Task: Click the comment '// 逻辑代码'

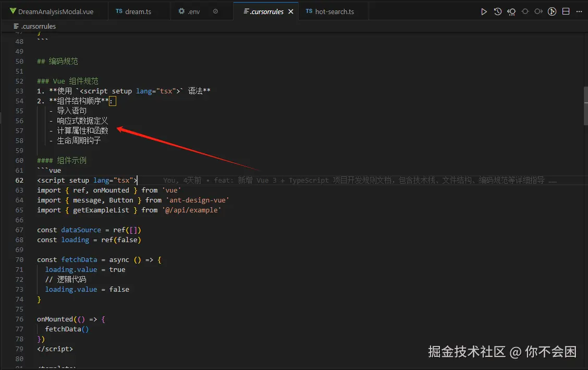Action: [66, 280]
